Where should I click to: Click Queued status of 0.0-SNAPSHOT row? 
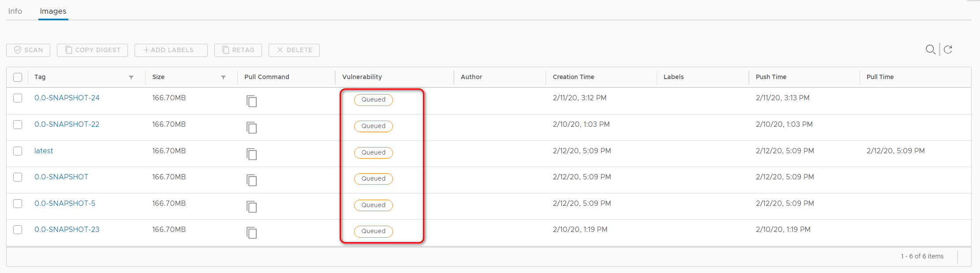coord(374,179)
